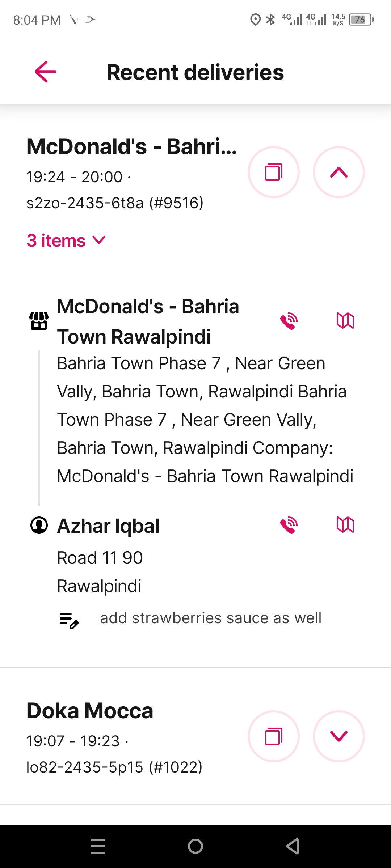Call customer Azhar Iqbal
391x868 pixels.
[x=289, y=525]
